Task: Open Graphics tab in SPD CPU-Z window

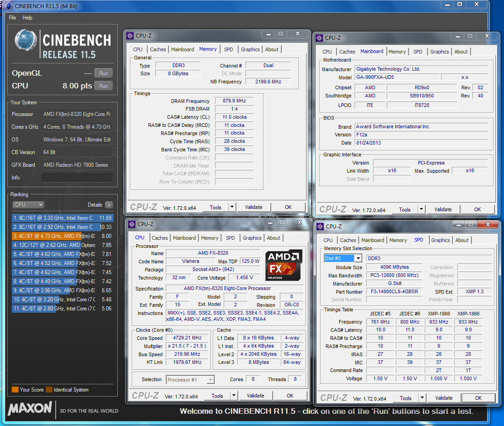Action: [x=440, y=240]
